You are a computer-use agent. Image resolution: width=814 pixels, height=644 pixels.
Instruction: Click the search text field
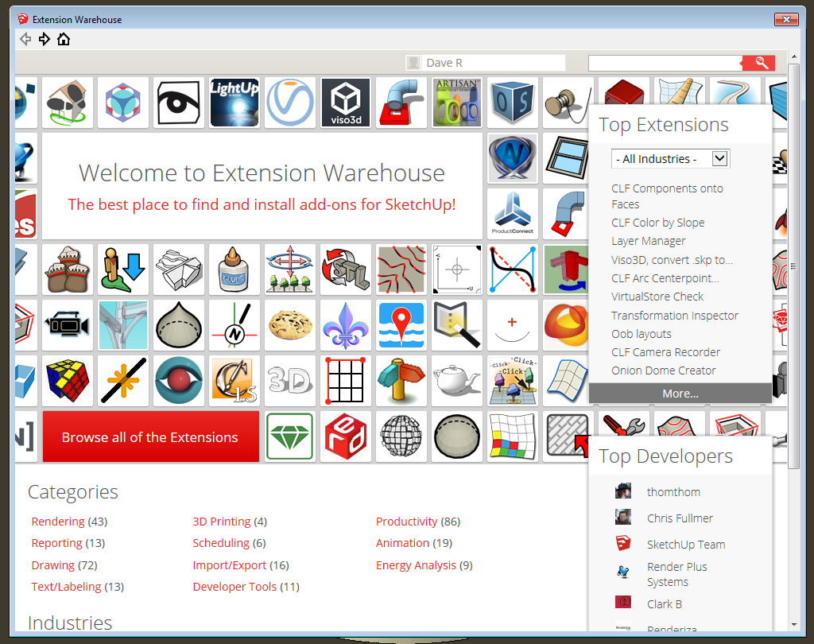pyautogui.click(x=665, y=63)
